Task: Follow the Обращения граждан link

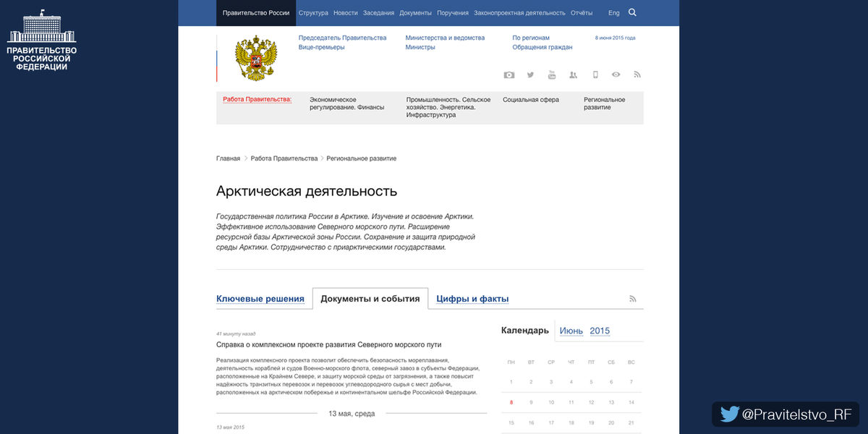Action: pyautogui.click(x=542, y=47)
